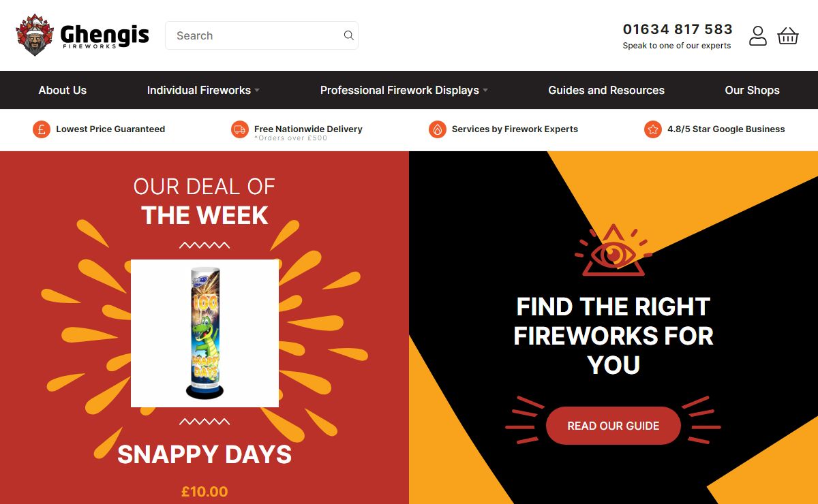Open the About Us menu item

[x=63, y=90]
